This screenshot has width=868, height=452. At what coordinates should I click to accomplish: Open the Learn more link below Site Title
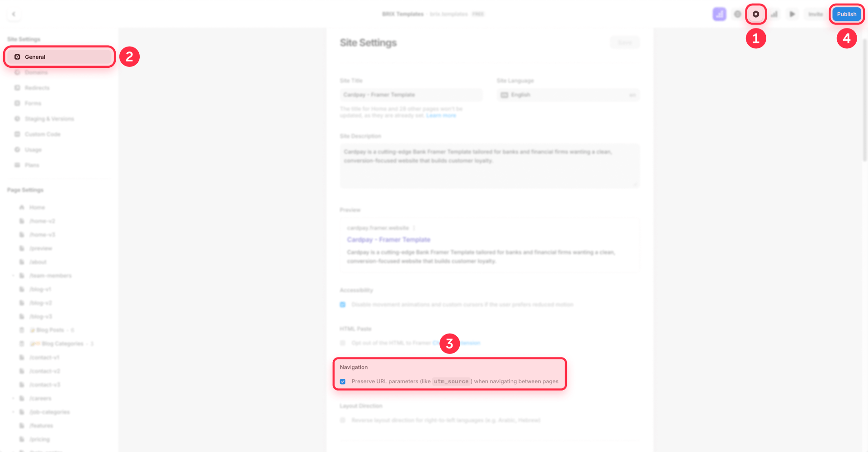coord(441,115)
